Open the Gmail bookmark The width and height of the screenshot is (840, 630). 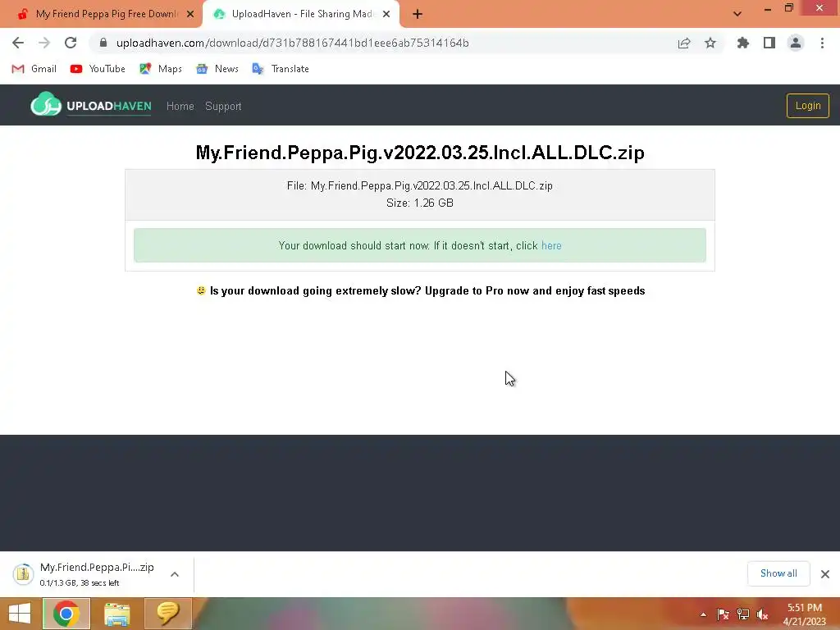(x=34, y=69)
